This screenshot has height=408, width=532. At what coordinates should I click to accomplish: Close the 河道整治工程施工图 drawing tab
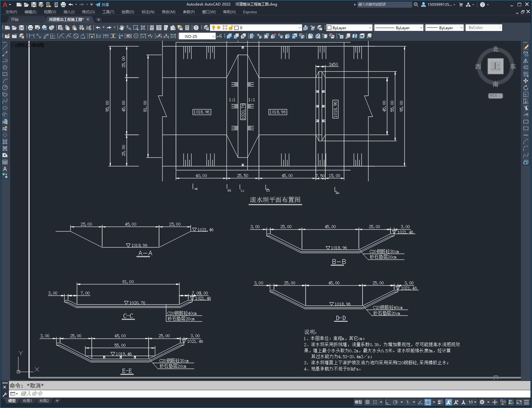click(x=88, y=19)
